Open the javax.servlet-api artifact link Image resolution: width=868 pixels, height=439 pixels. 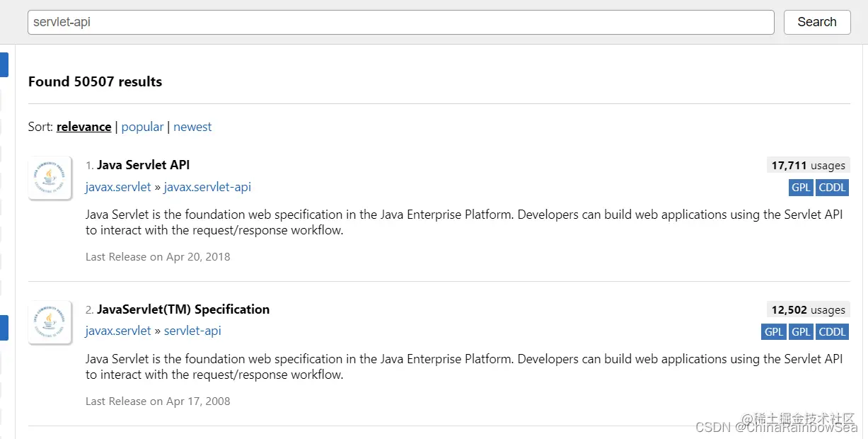[x=207, y=187]
